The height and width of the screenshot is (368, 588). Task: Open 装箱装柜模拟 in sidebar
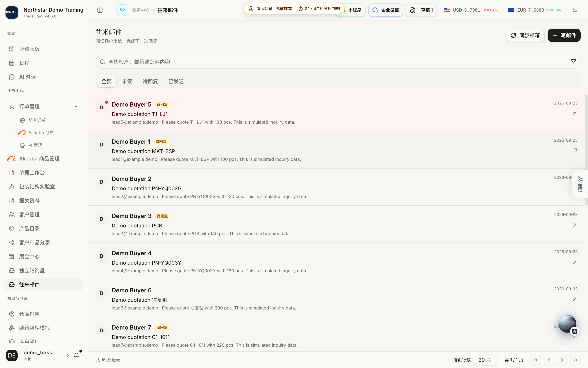click(x=44, y=328)
